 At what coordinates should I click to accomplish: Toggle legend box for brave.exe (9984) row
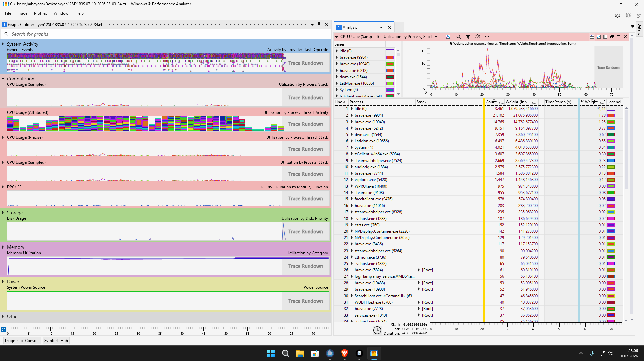click(x=611, y=115)
